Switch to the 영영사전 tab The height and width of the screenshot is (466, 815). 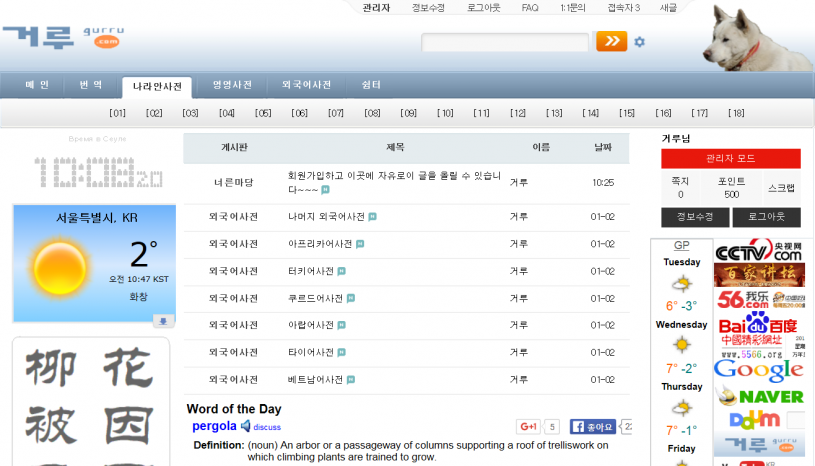[232, 86]
